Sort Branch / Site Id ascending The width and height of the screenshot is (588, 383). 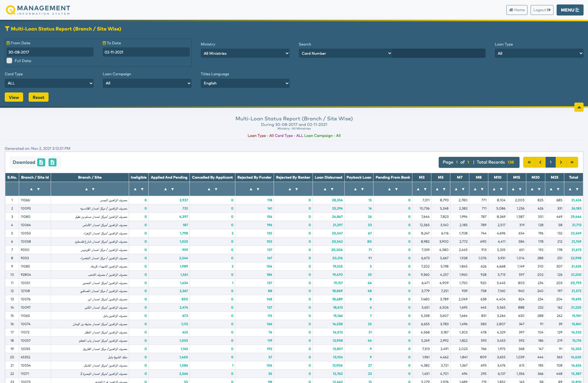click(x=31, y=189)
